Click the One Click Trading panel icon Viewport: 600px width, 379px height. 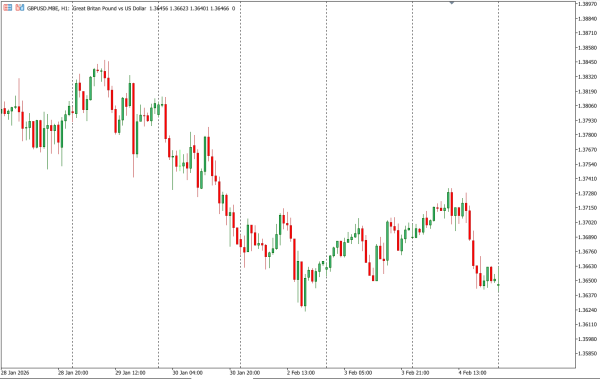(x=7, y=8)
